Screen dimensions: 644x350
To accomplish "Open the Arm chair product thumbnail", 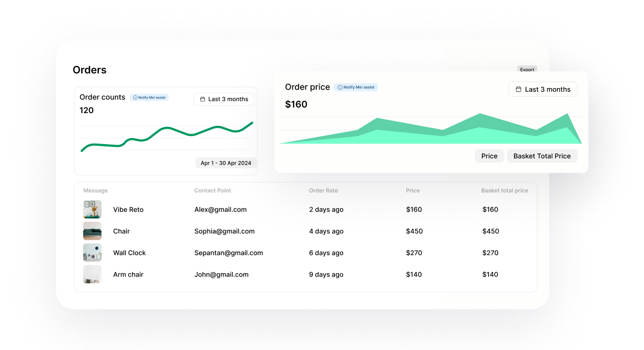I will coord(92,275).
